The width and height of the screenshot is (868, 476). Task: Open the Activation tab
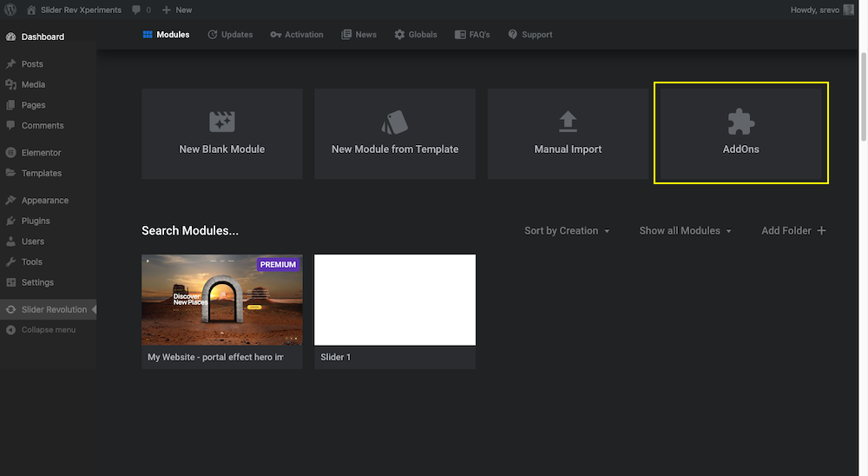pos(297,35)
